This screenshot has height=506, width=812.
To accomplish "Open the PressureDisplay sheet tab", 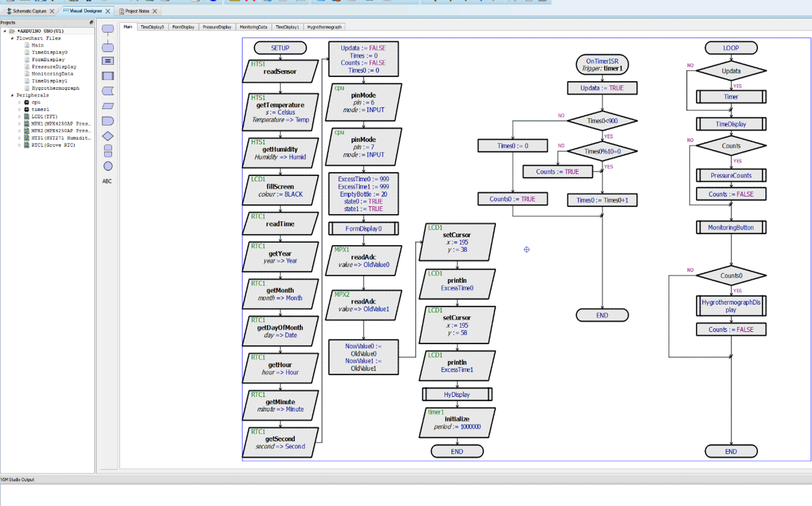I will tap(217, 27).
